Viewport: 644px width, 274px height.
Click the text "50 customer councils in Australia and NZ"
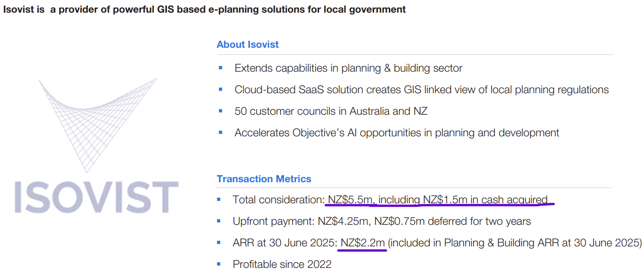pos(331,111)
